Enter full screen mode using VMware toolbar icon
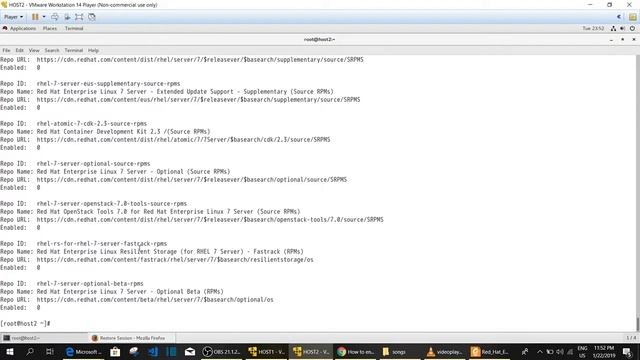The height and width of the screenshot is (360, 640). pos(79,17)
